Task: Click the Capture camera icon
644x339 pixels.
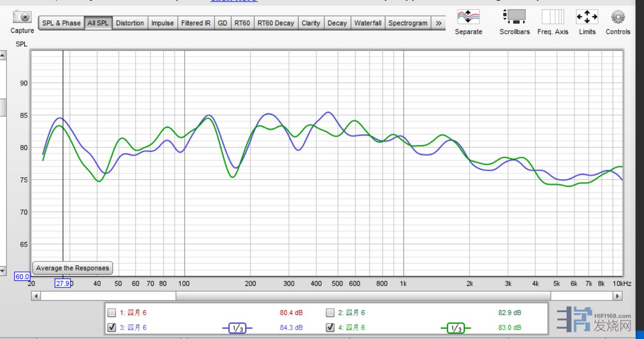Action: coord(22,17)
